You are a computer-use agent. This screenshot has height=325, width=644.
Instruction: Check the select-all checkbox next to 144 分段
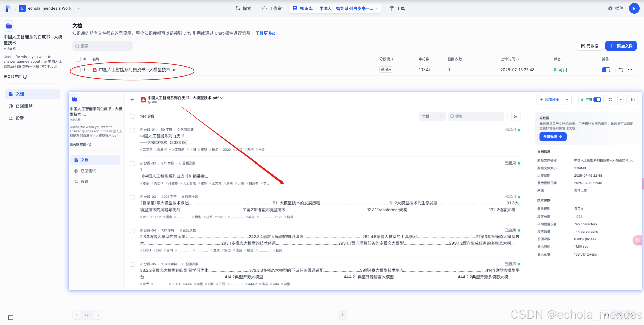point(132,117)
